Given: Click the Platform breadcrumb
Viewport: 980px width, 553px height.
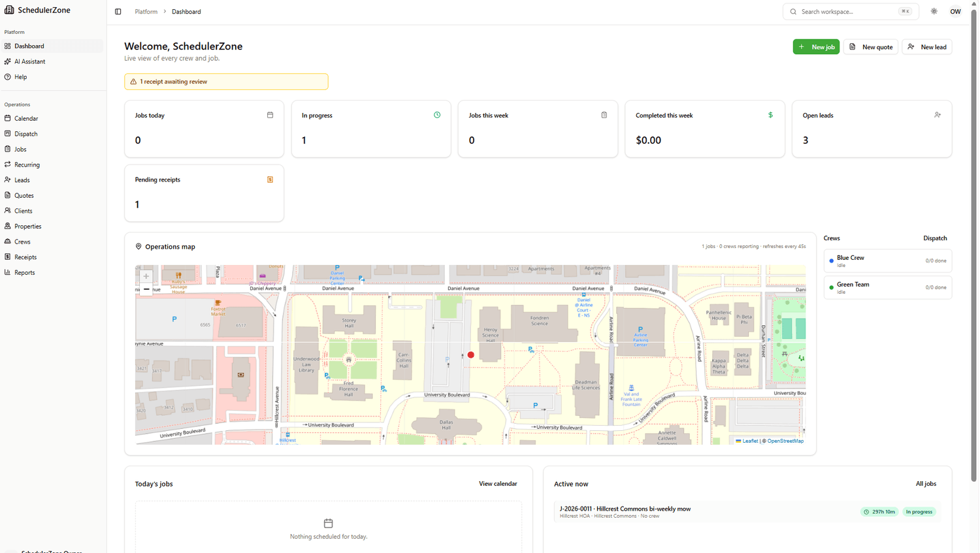Looking at the screenshot, I should (x=146, y=12).
